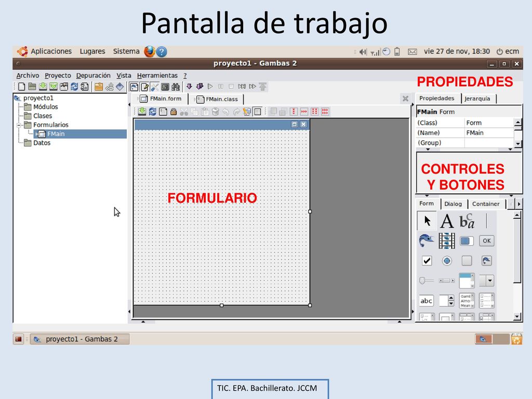The width and height of the screenshot is (532, 399).
Task: Select the CheckBox control in toolbox
Action: 427,261
